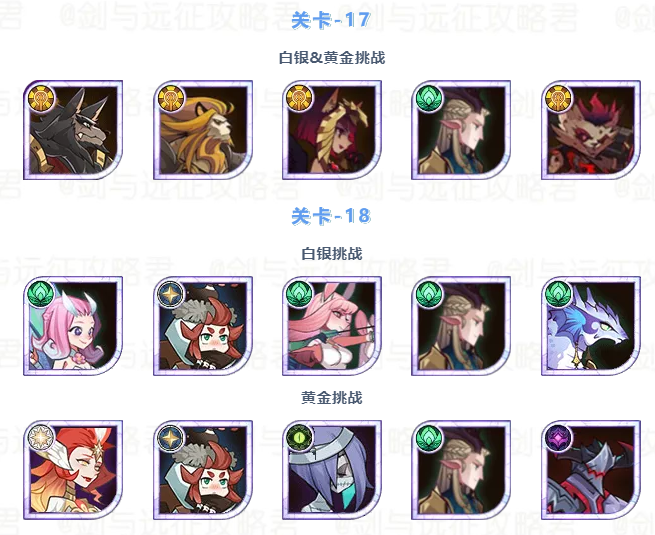Image resolution: width=655 pixels, height=535 pixels.
Task: Click the pink-haired horned girl portrait
Action: tap(73, 326)
